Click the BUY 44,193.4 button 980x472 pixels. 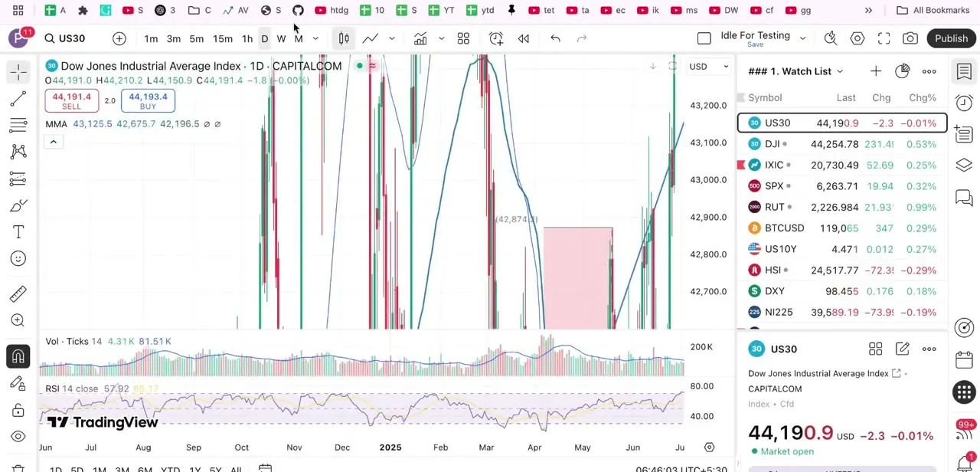[x=148, y=100]
